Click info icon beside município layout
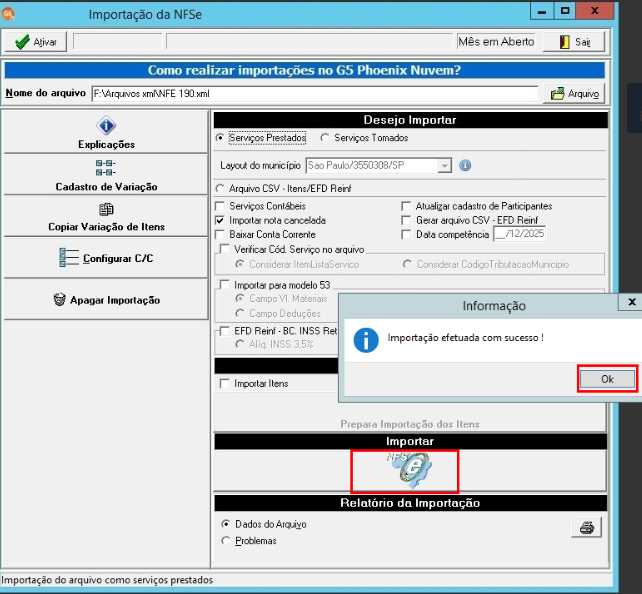642x594 pixels. pyautogui.click(x=465, y=165)
